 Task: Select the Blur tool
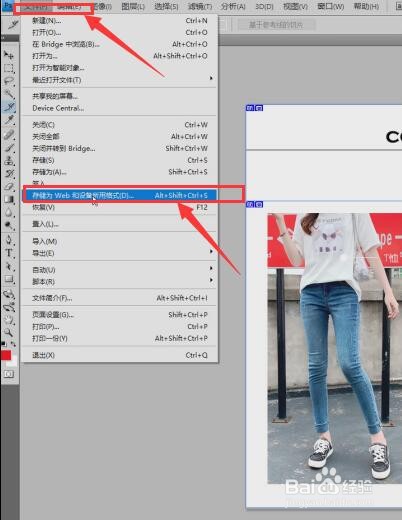[9, 212]
